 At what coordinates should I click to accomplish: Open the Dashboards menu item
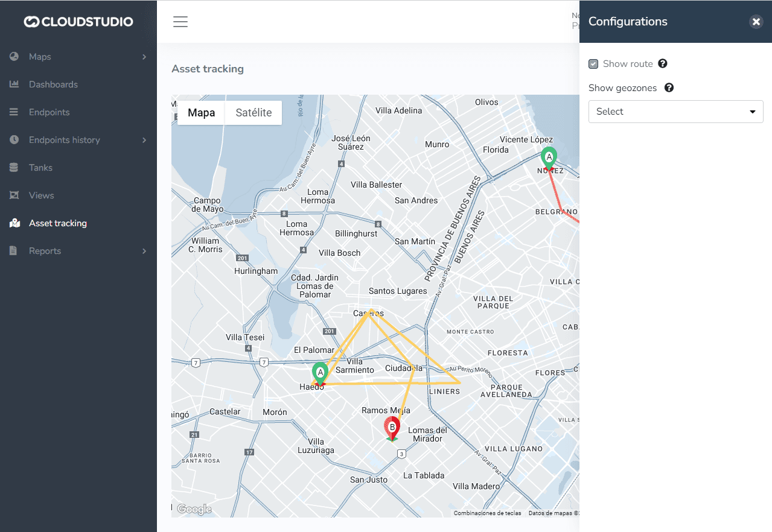78,84
